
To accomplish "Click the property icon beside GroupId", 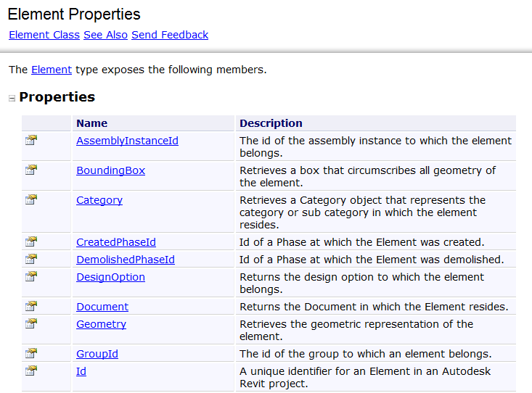I will [31, 353].
